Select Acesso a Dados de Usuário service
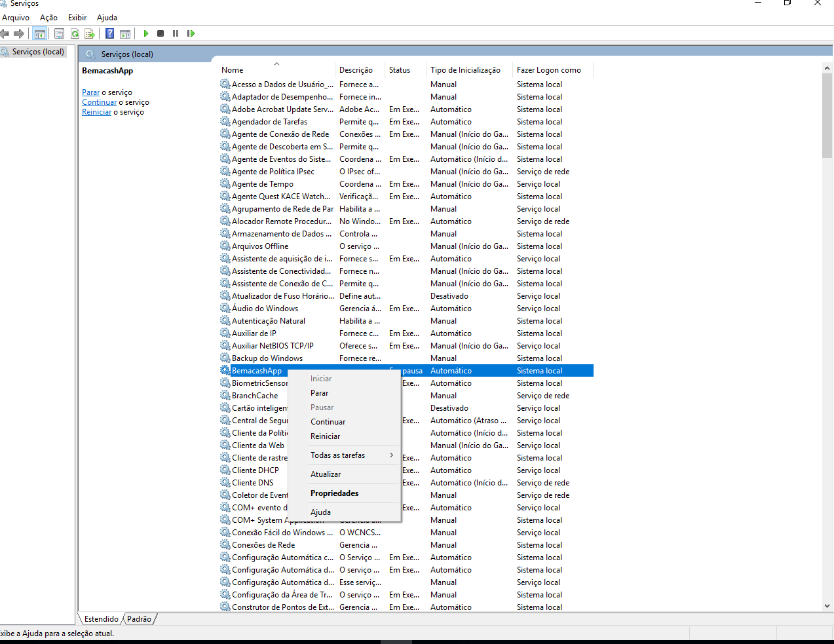This screenshot has height=644, width=834. [x=406, y=85]
